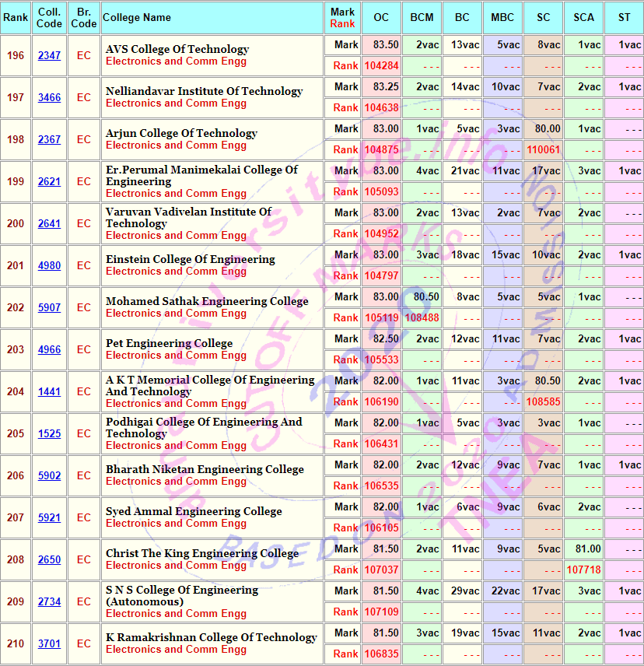Click K Ramakrishnan code 3701 link
This screenshot has width=644, height=666.
click(x=49, y=643)
